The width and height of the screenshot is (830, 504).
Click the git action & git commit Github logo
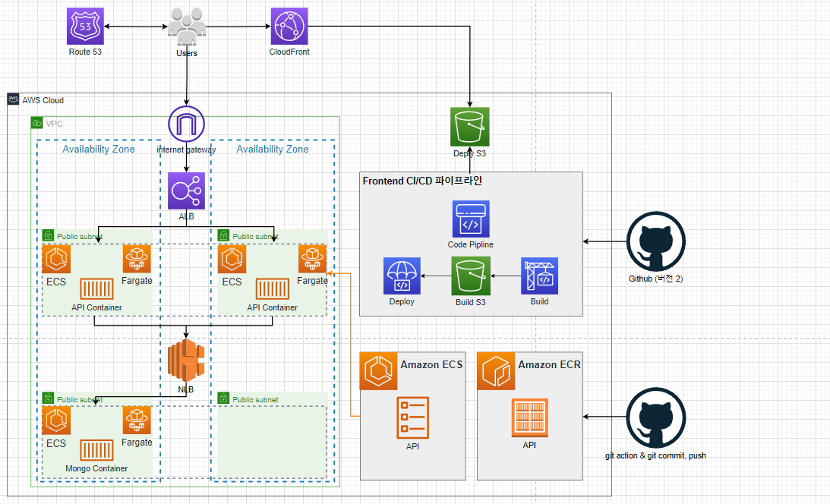[656, 417]
